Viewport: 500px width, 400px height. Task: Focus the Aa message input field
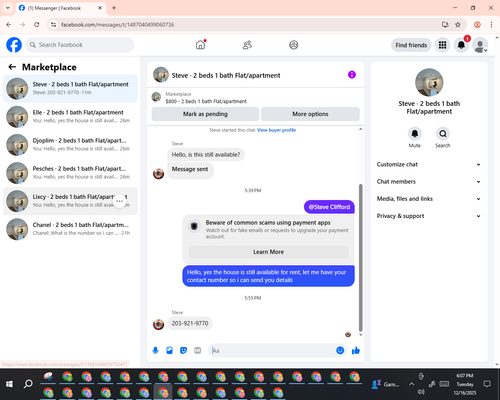coord(272,350)
